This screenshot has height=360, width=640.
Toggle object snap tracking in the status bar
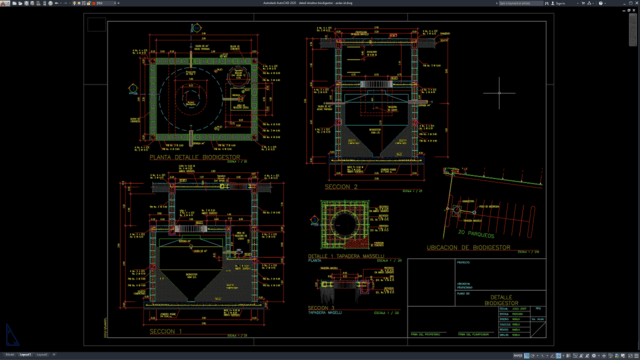552,356
